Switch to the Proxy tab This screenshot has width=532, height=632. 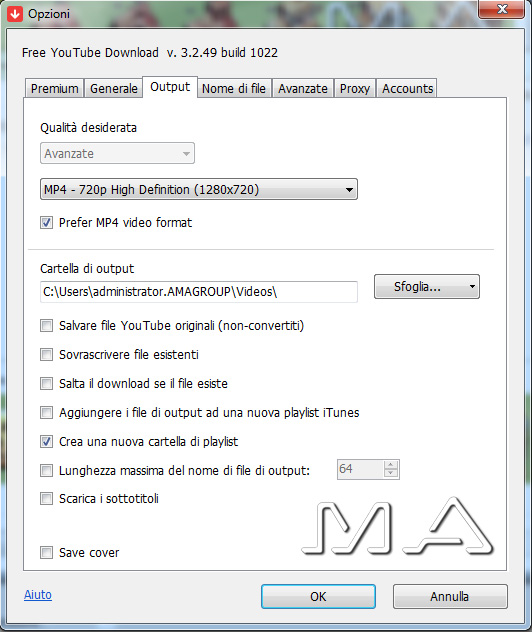(355, 88)
